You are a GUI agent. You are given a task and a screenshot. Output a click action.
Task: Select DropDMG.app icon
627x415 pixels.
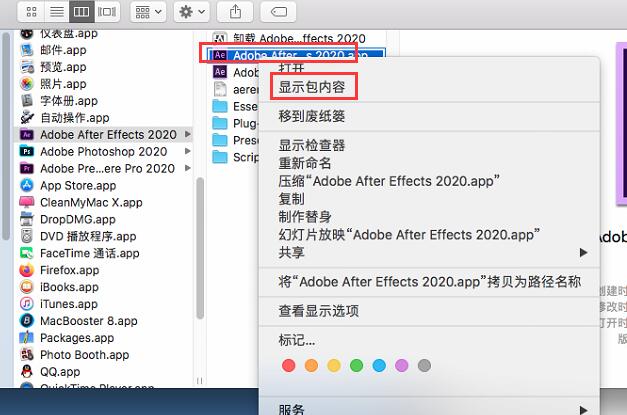coord(26,219)
